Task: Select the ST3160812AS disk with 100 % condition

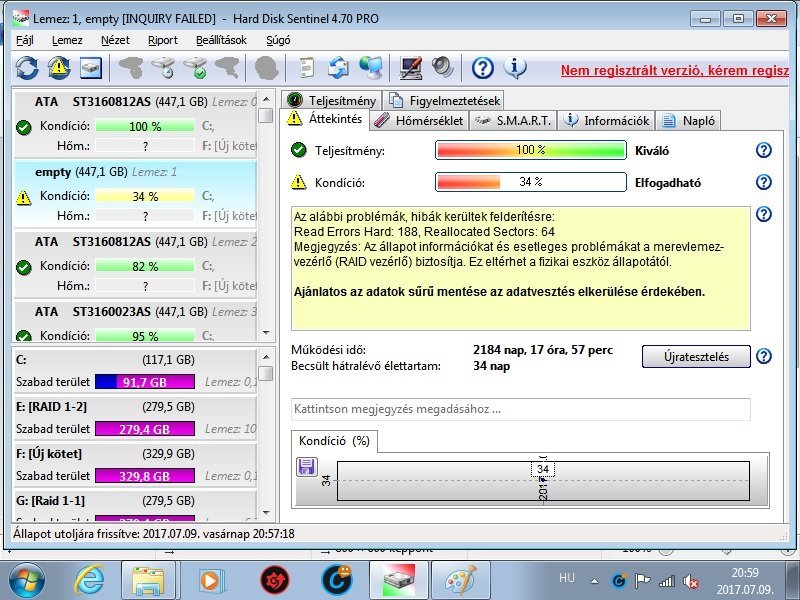Action: (135, 124)
